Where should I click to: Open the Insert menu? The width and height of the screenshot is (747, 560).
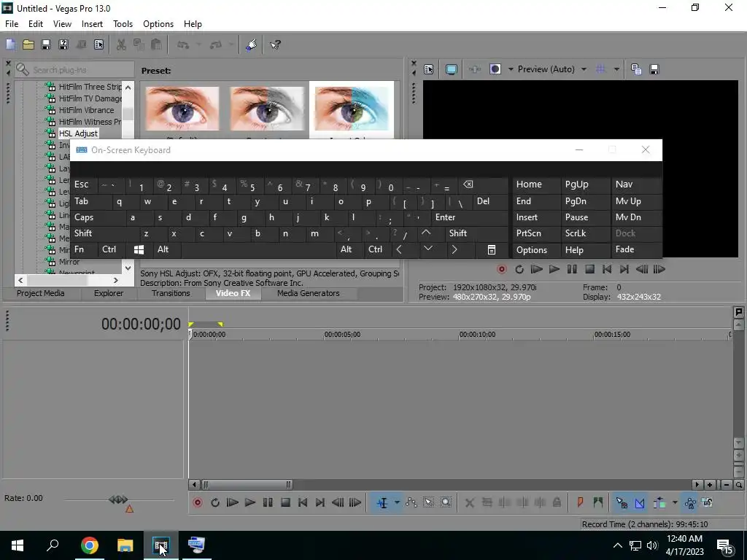tap(92, 24)
